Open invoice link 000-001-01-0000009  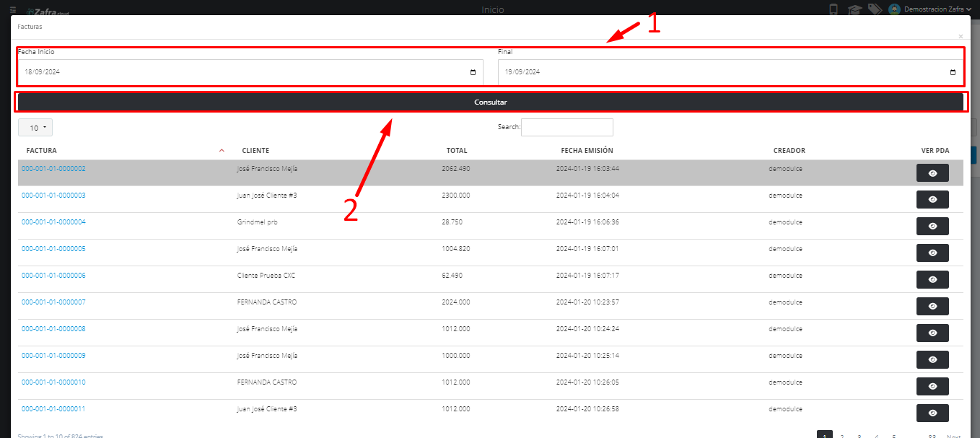(x=53, y=355)
